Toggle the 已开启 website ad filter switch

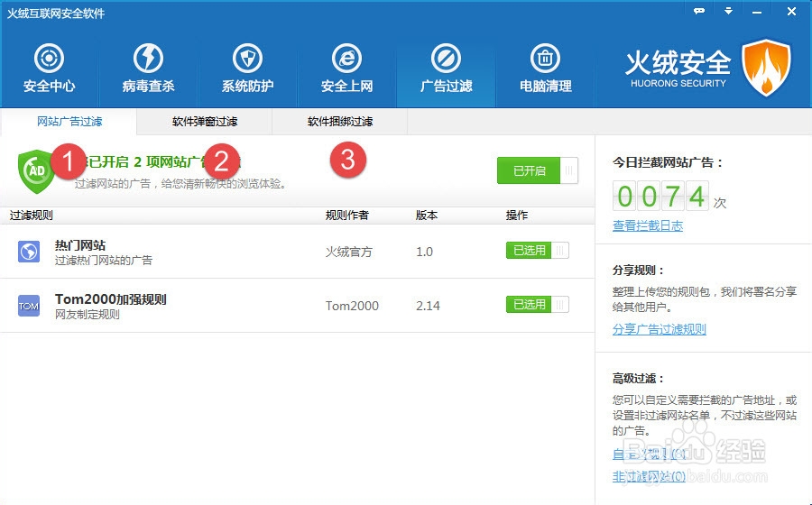[538, 170]
